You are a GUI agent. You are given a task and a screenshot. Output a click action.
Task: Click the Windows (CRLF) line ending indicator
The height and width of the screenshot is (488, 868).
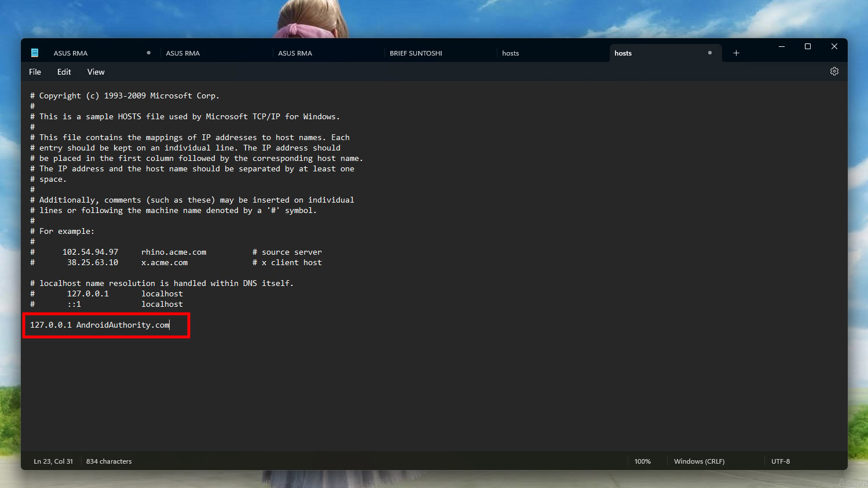[699, 461]
